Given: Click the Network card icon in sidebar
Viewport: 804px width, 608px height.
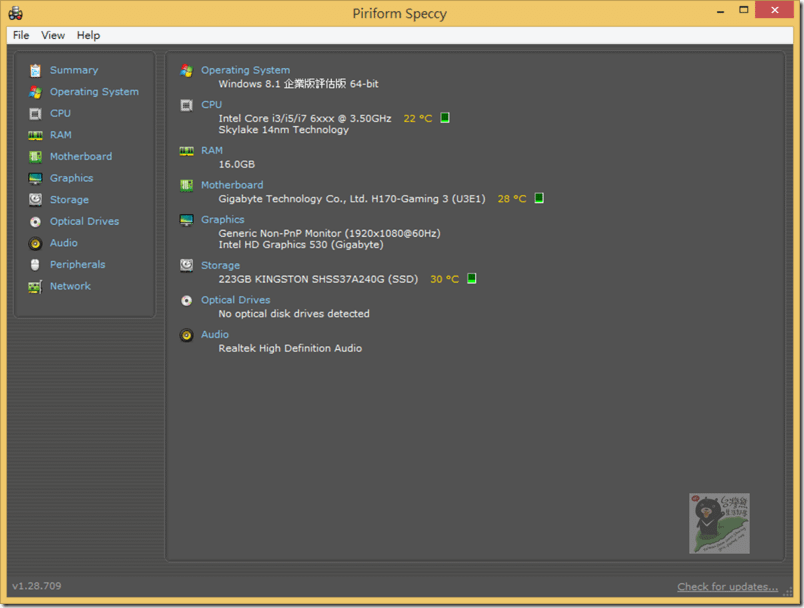Looking at the screenshot, I should coord(35,287).
